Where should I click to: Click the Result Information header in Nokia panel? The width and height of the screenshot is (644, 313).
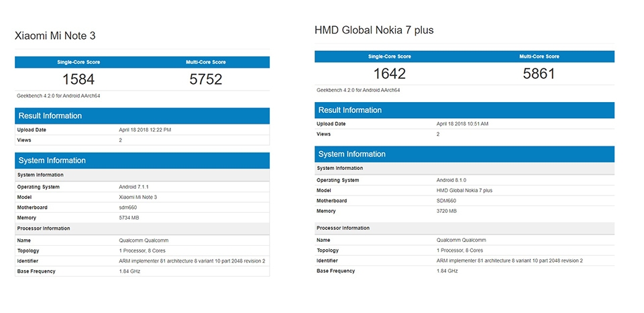click(464, 110)
